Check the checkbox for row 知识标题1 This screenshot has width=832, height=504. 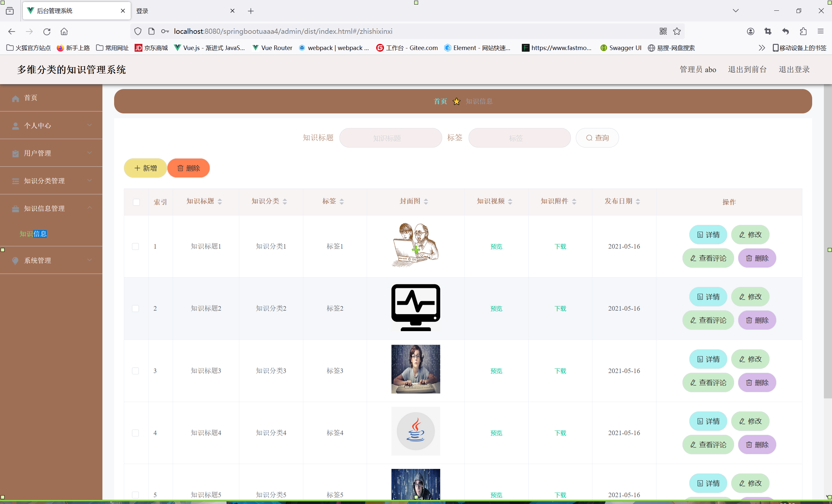click(x=135, y=246)
